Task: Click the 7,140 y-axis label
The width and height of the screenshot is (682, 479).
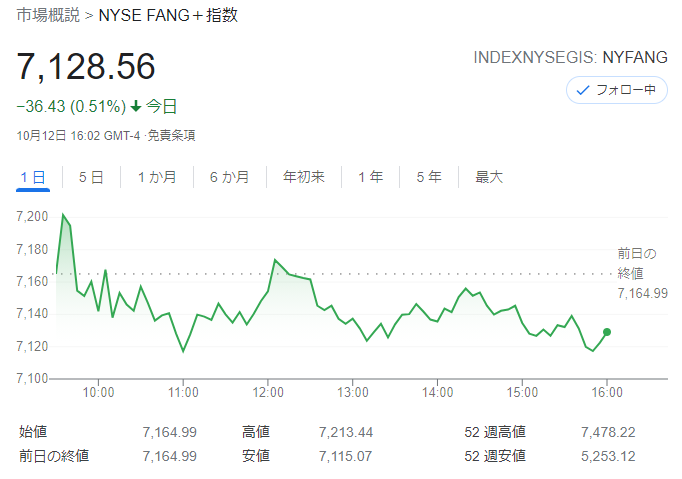Action: click(x=32, y=314)
